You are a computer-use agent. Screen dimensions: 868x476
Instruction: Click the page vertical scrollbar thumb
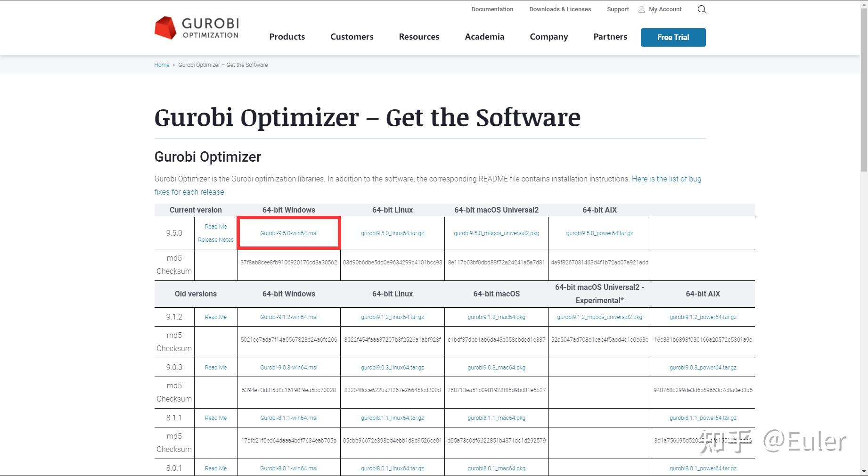coord(864,90)
